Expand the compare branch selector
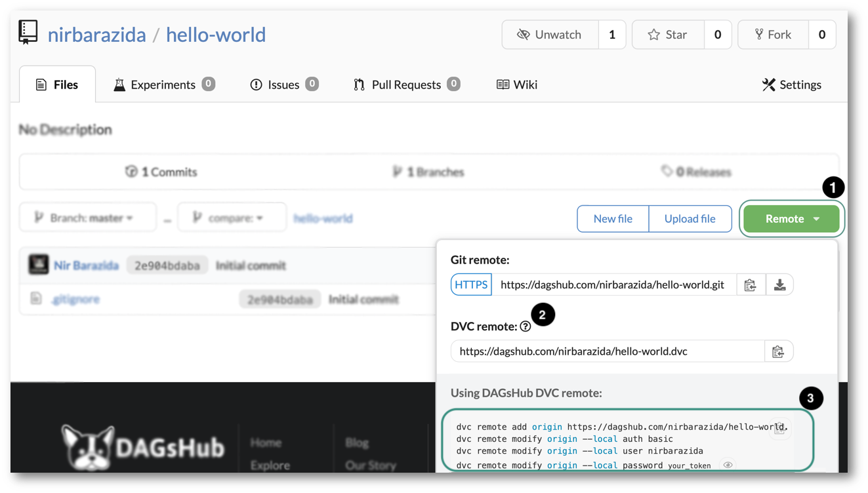The image size is (868, 493). (232, 217)
